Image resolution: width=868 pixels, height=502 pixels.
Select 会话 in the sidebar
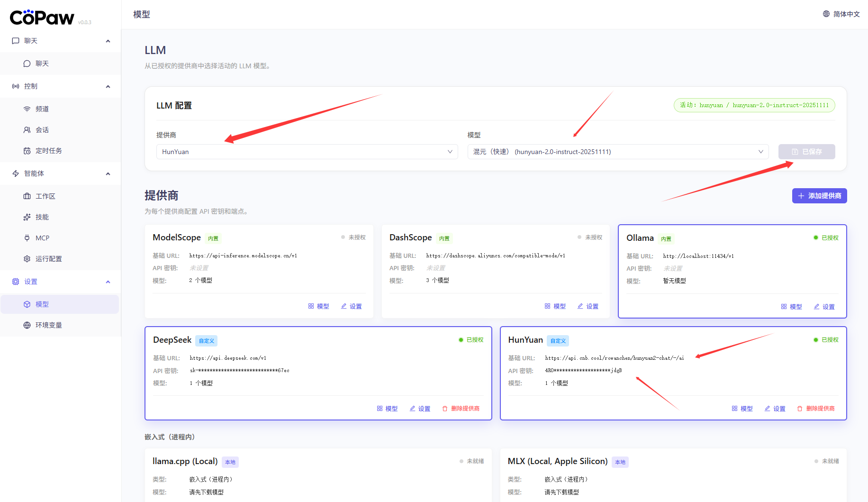tap(42, 130)
